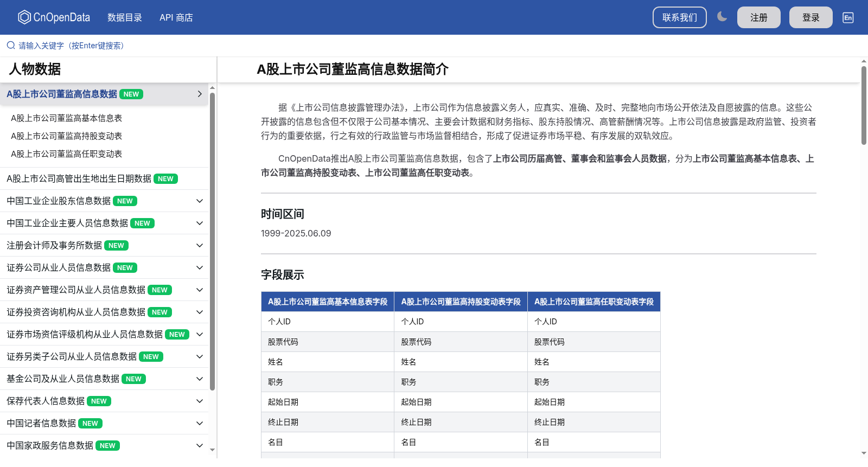Image resolution: width=868 pixels, height=467 pixels.
Task: Open A股上市公司董监高基本信息表
Action: point(67,118)
